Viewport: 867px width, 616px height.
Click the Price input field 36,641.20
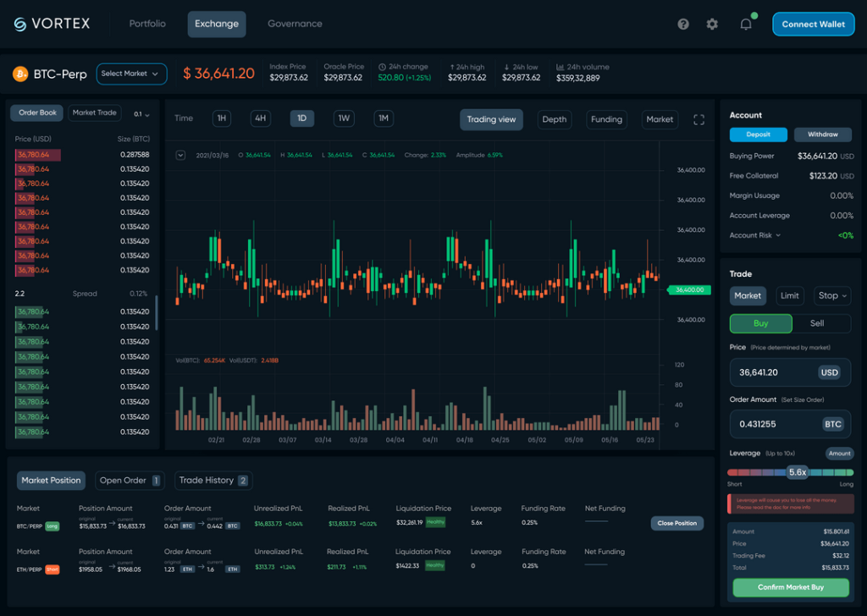coord(790,372)
